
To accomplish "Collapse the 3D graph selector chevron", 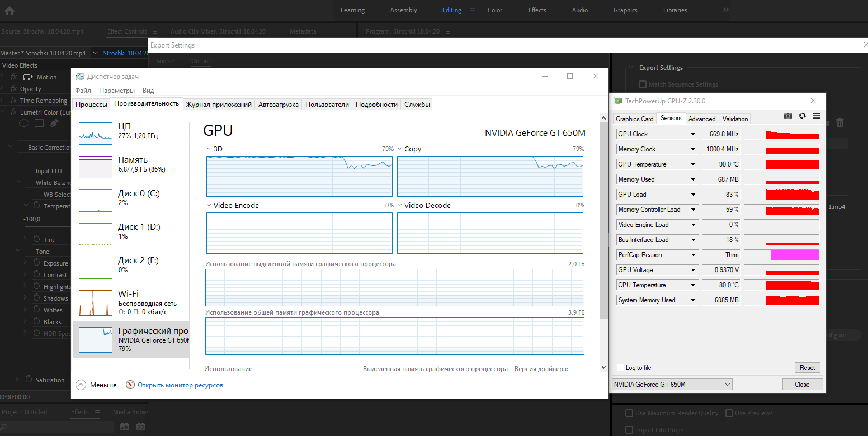I will 209,149.
